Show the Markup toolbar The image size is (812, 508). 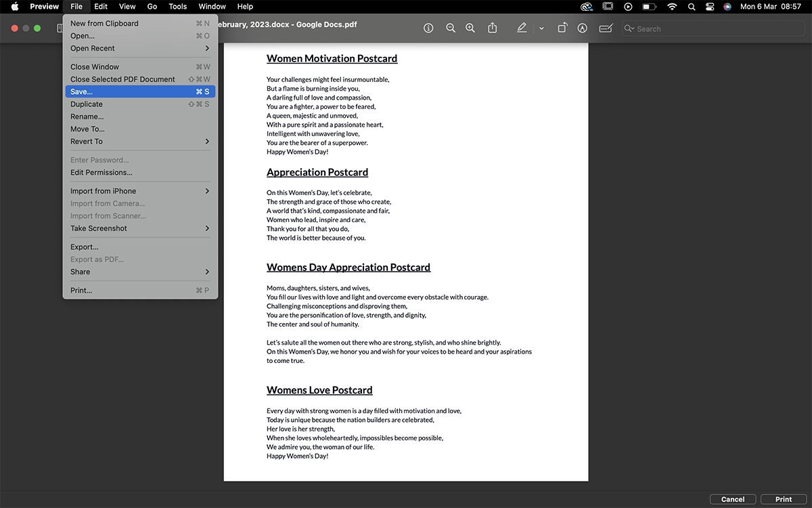(x=582, y=28)
